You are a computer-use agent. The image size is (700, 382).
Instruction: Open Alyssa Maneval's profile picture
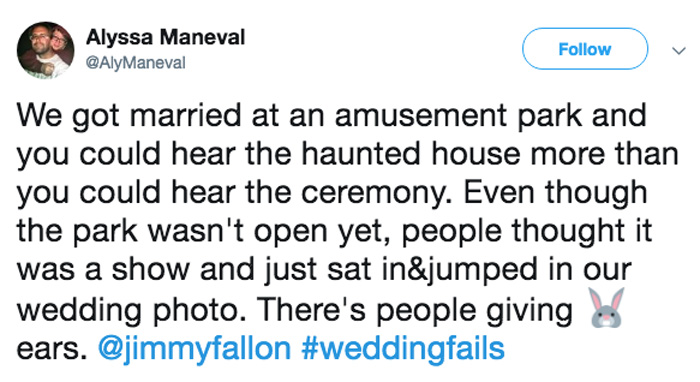46,50
